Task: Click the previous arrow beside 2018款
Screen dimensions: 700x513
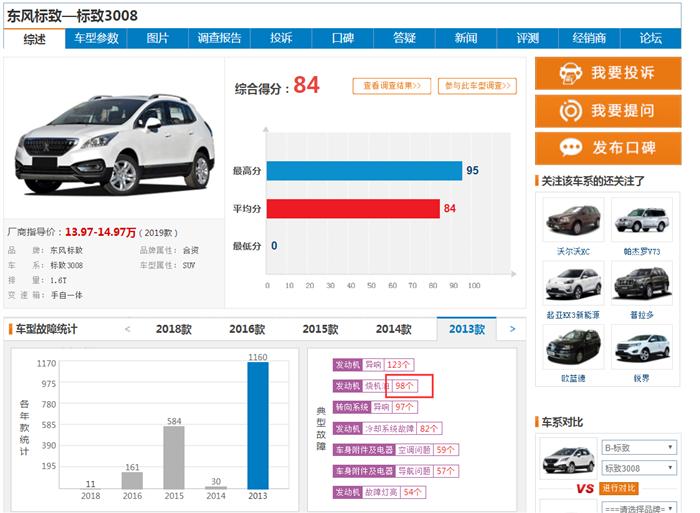Action: point(128,329)
